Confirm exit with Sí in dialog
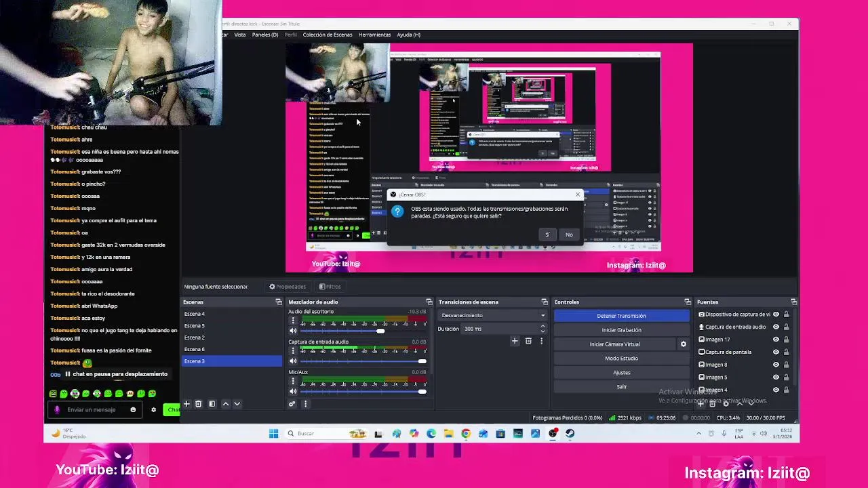 (x=547, y=235)
